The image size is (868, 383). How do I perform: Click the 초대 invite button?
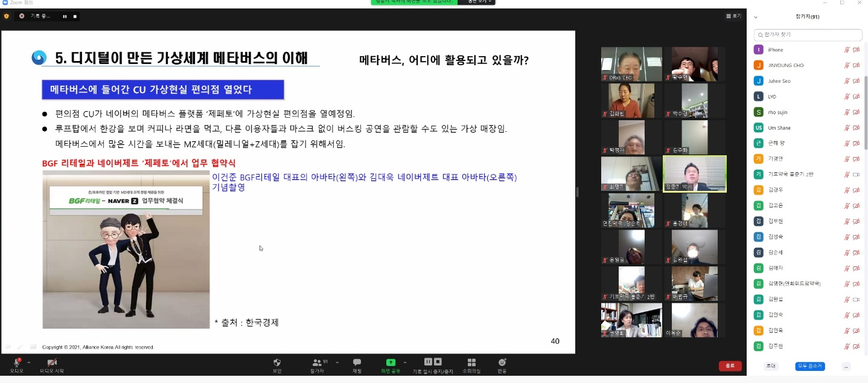[771, 366]
